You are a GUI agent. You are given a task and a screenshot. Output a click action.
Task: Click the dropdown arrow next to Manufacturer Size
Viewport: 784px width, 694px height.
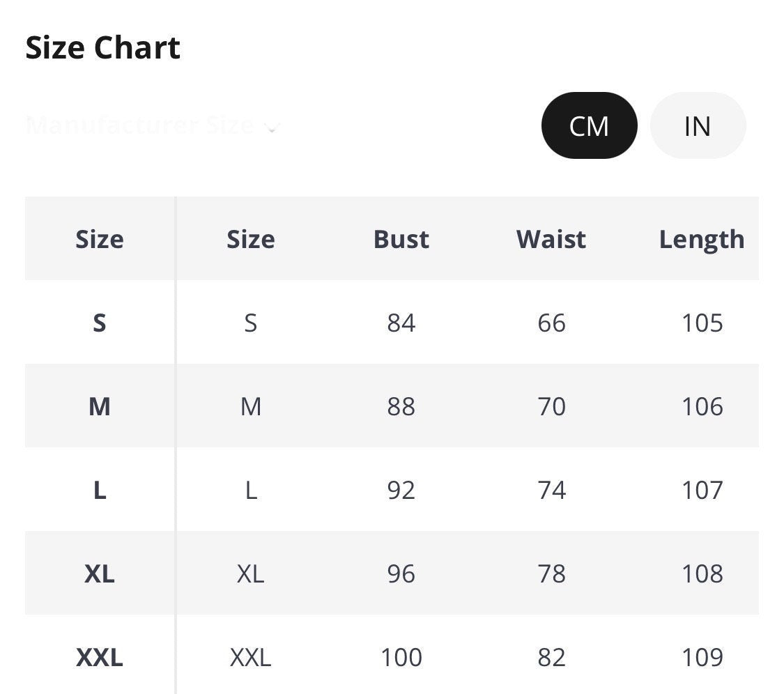coord(271,128)
